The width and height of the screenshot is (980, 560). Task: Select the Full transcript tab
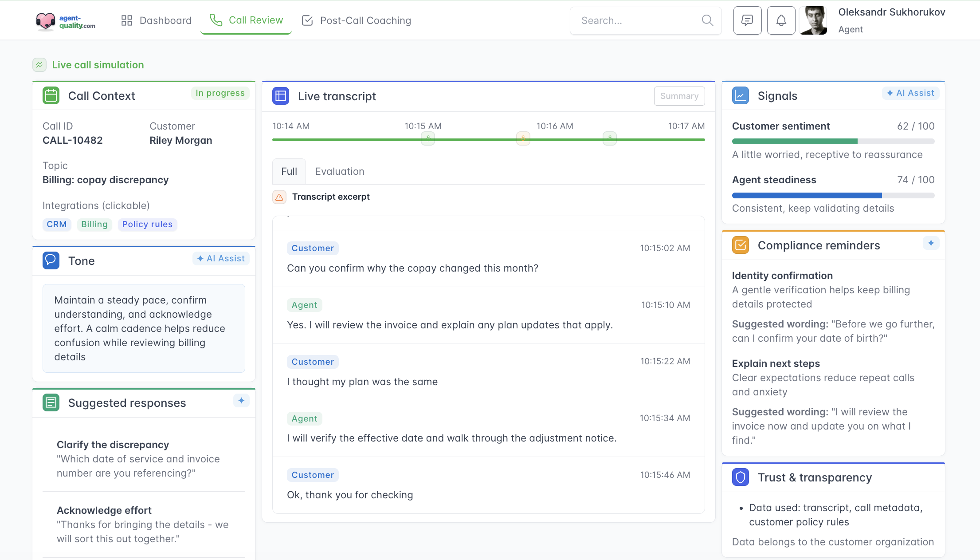289,171
